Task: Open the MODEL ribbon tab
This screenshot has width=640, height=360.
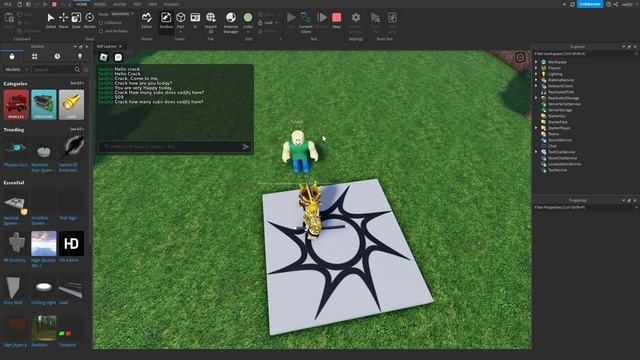Action: (x=100, y=4)
